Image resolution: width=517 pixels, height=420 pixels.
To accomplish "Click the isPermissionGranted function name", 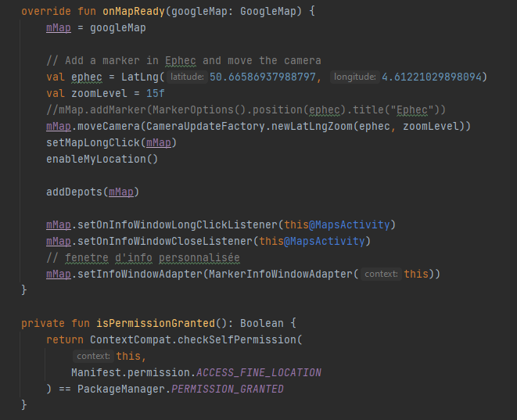I will click(x=156, y=324).
